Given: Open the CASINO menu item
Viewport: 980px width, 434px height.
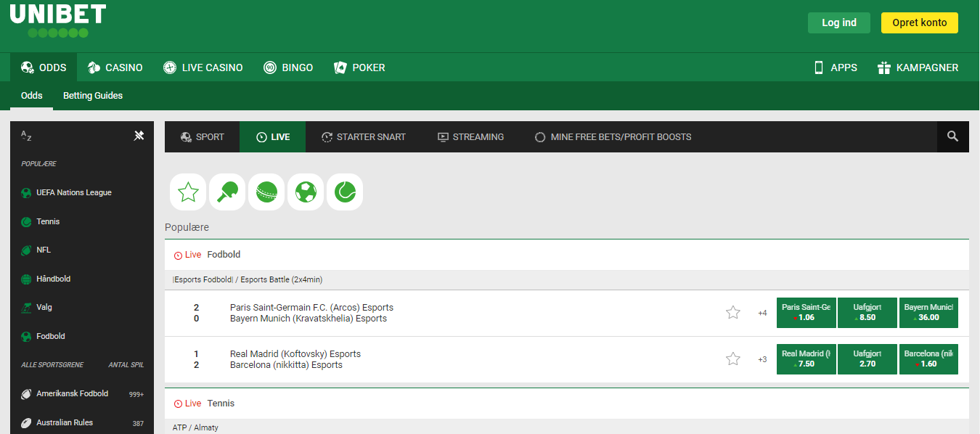Looking at the screenshot, I should [115, 67].
